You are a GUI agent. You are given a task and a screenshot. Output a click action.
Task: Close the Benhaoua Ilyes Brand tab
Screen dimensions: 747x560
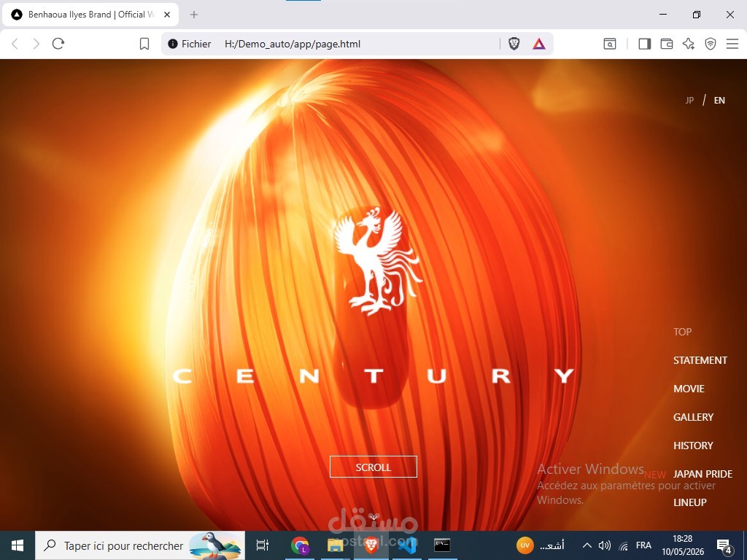pyautogui.click(x=167, y=15)
